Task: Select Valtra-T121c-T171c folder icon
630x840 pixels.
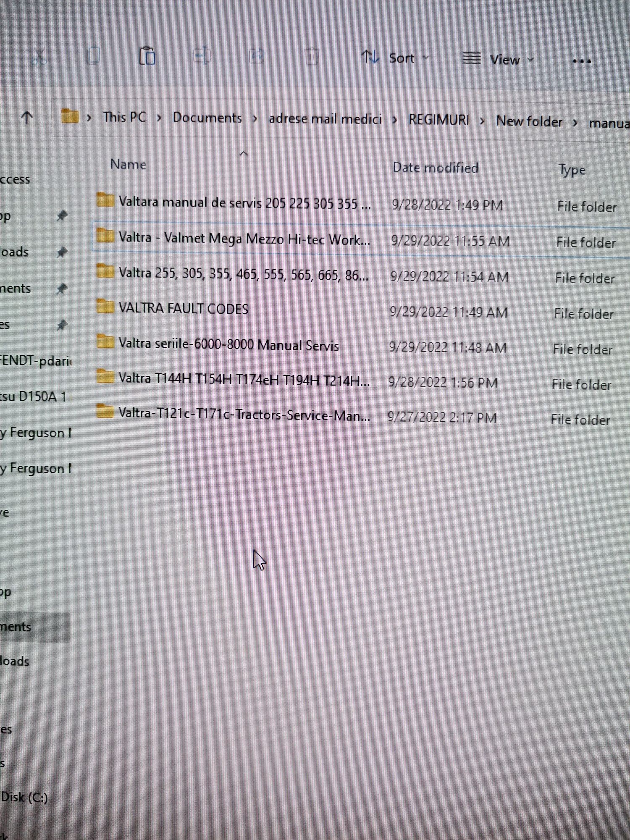Action: click(x=105, y=411)
